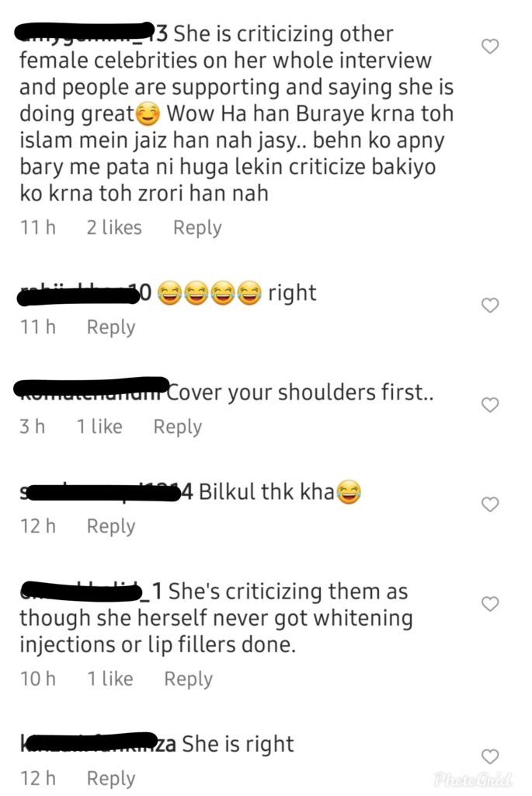532x796 pixels.
Task: Reply to the female celebrities interview comment
Action: pyautogui.click(x=197, y=228)
